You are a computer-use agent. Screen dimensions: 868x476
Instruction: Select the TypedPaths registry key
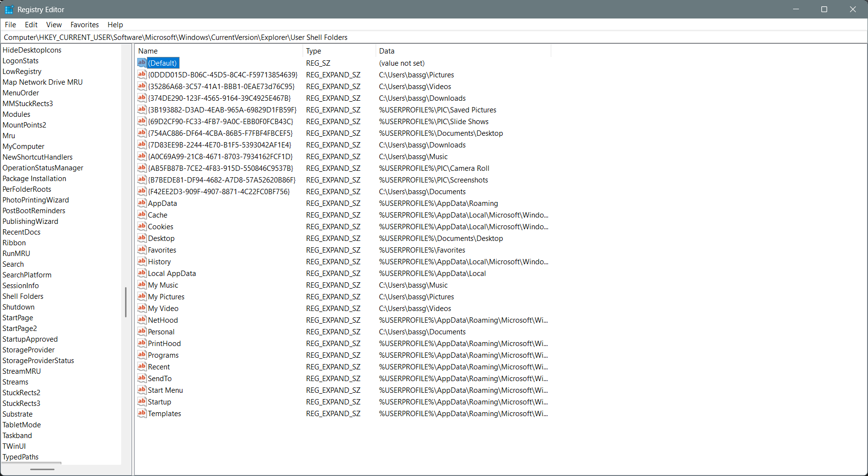click(20, 457)
